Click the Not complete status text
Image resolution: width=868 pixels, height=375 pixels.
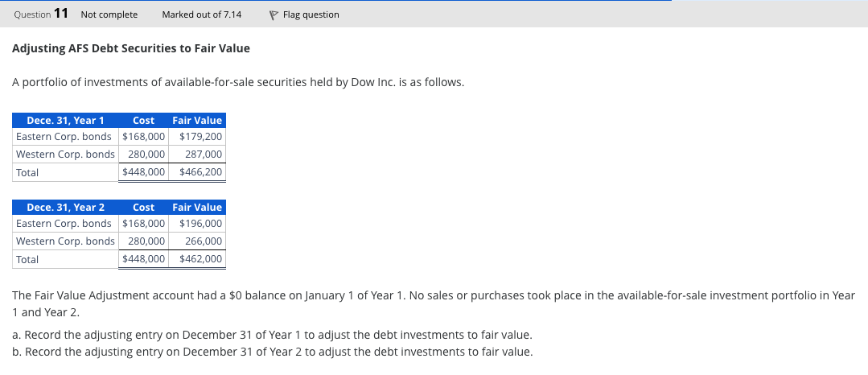[x=109, y=14]
